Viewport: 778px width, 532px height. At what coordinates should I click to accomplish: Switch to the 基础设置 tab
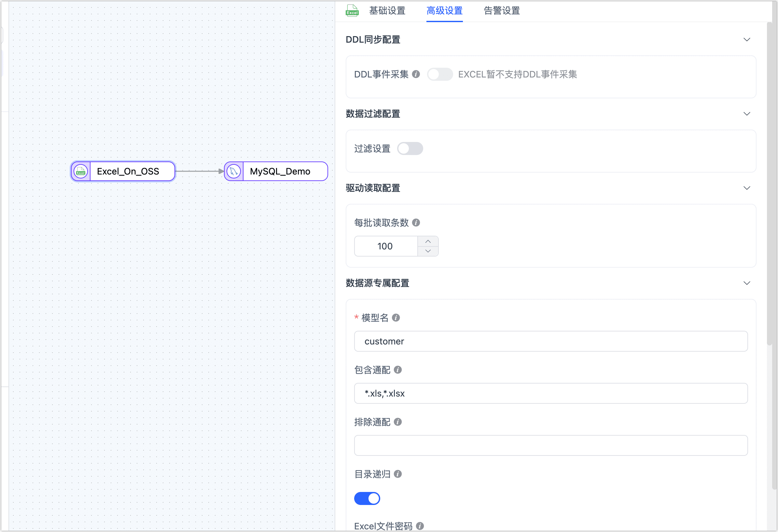[387, 11]
